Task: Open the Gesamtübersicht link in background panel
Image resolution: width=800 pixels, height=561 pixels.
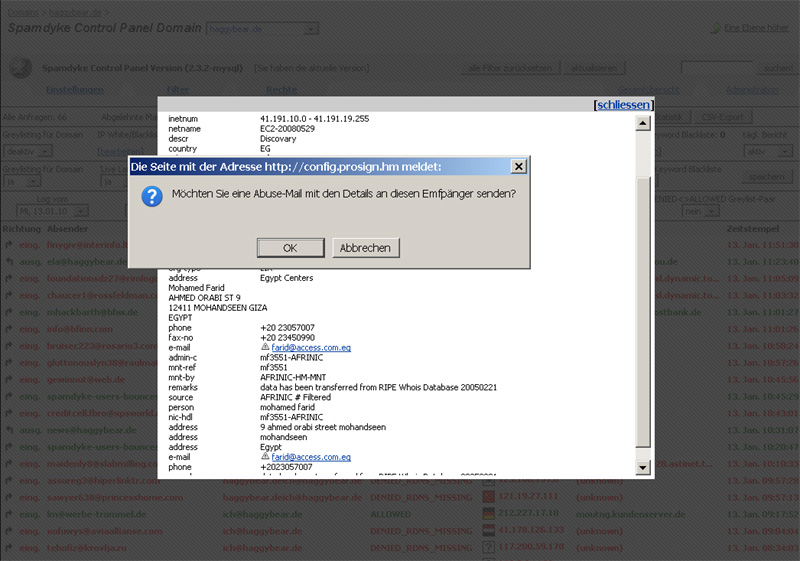Action: coord(648,90)
